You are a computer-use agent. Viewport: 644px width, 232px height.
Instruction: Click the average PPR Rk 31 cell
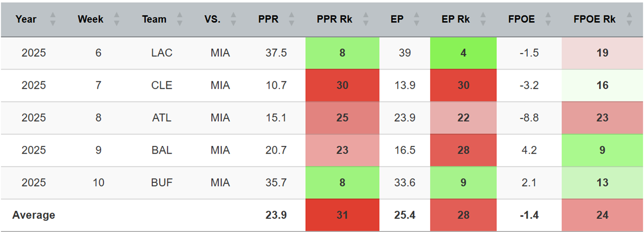click(x=342, y=215)
